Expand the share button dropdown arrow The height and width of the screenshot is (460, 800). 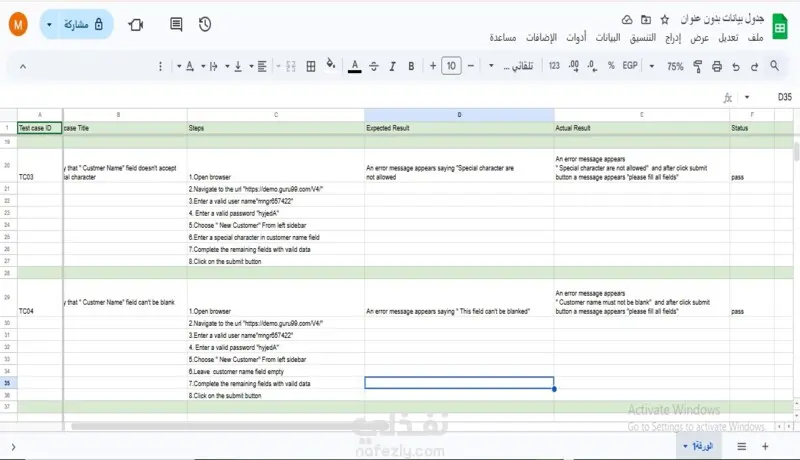49,24
